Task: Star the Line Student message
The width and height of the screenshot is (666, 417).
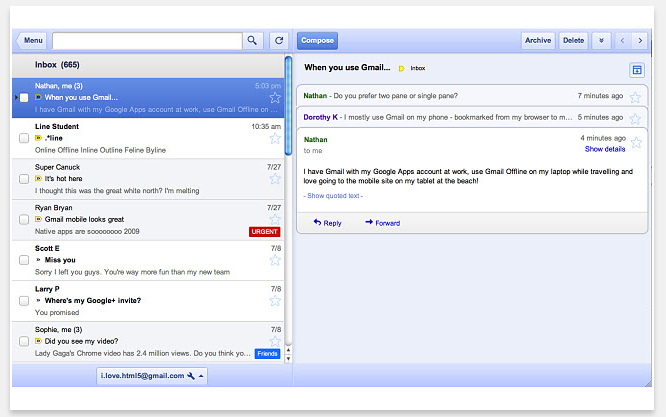Action: click(x=275, y=138)
